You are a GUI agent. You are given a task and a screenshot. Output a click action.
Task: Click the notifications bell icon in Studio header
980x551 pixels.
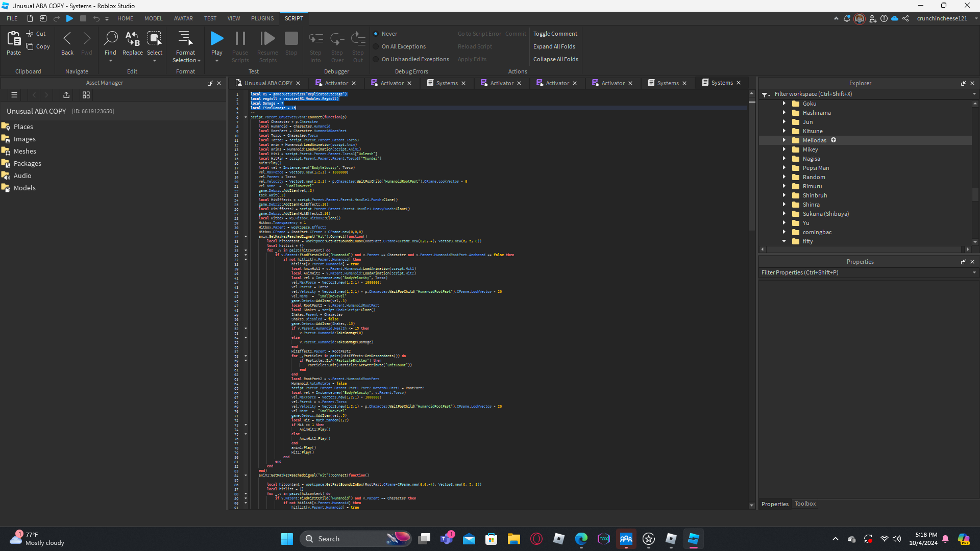[x=847, y=18]
